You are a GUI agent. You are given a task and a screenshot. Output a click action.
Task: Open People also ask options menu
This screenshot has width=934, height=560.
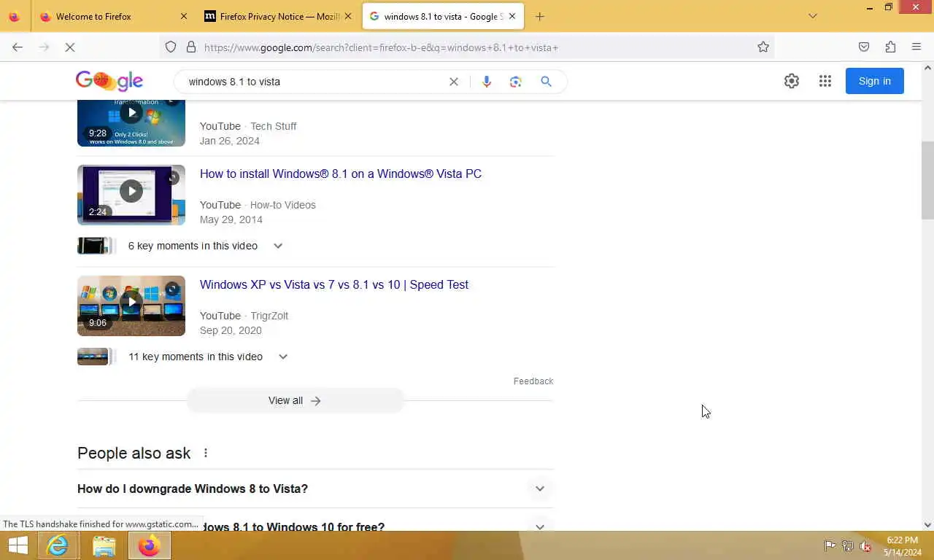tap(206, 453)
